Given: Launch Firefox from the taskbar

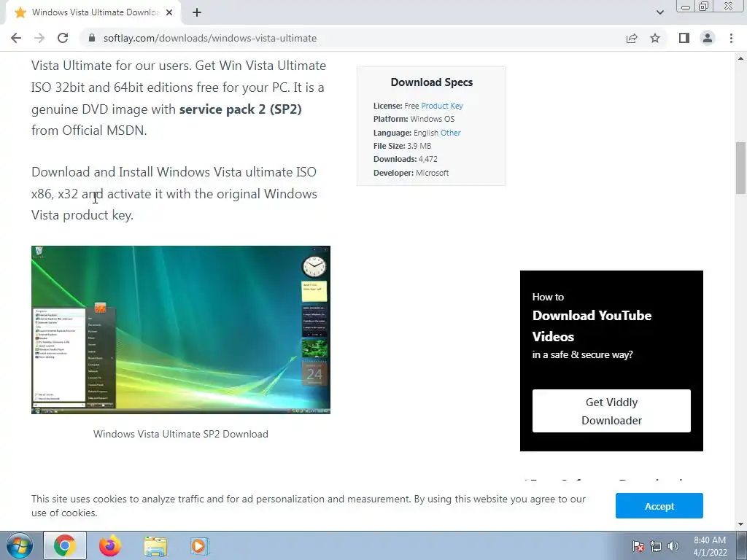Looking at the screenshot, I should [x=110, y=545].
